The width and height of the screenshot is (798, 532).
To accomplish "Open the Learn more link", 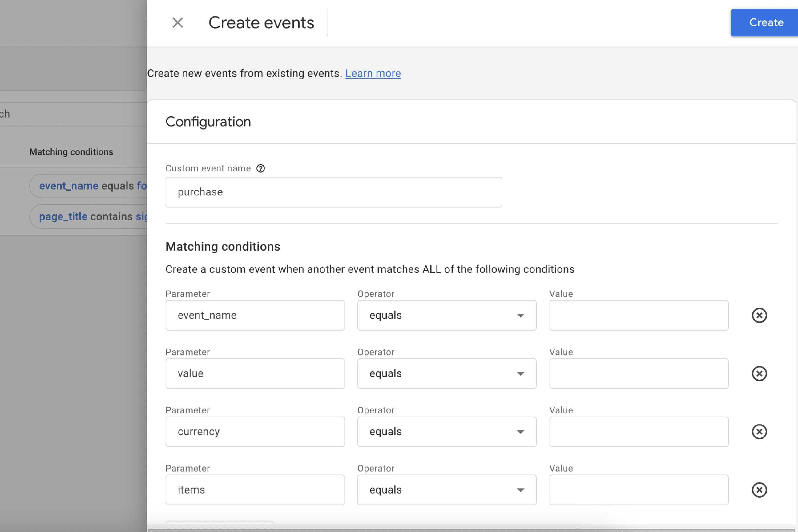I will [373, 73].
